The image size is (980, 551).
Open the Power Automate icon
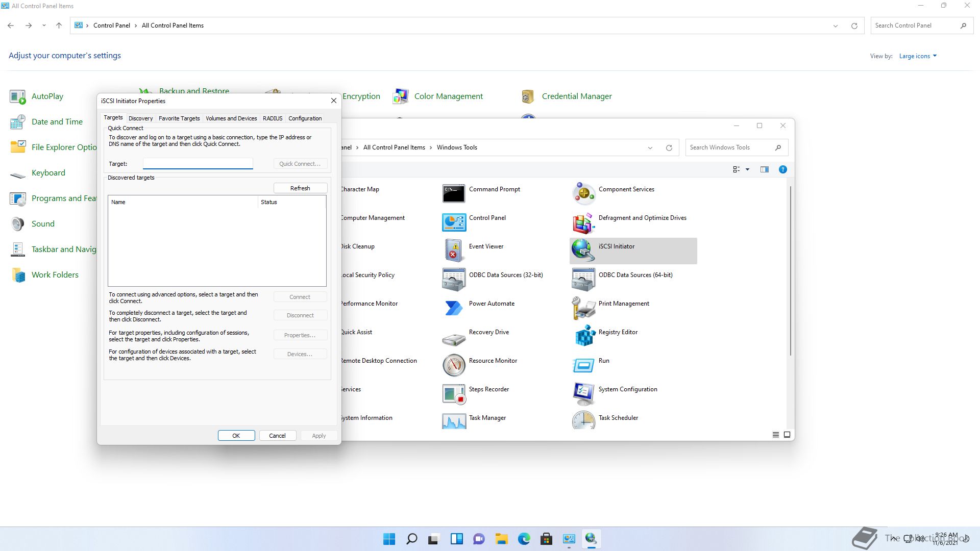[x=454, y=308]
